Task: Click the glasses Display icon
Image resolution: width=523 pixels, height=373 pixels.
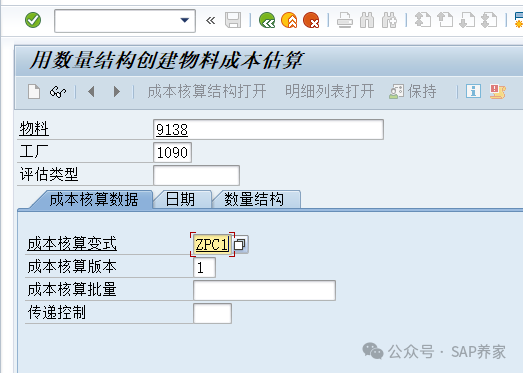Action: 58,92
